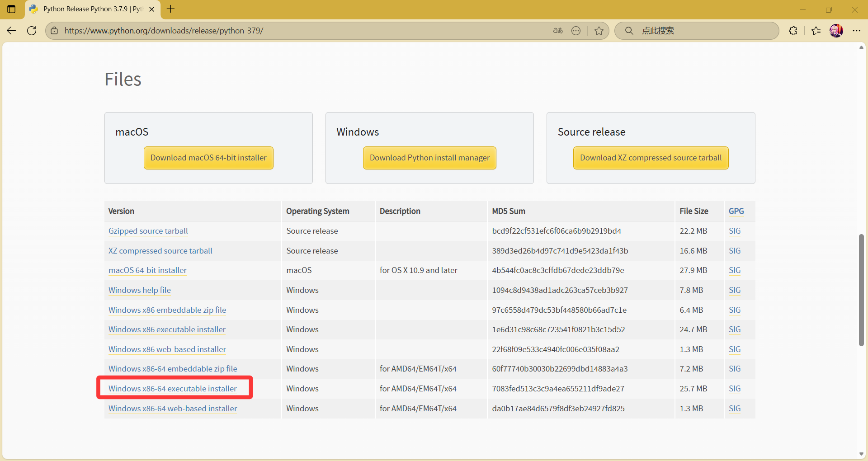Open Settings and more menu
The height and width of the screenshot is (461, 868).
tap(857, 31)
